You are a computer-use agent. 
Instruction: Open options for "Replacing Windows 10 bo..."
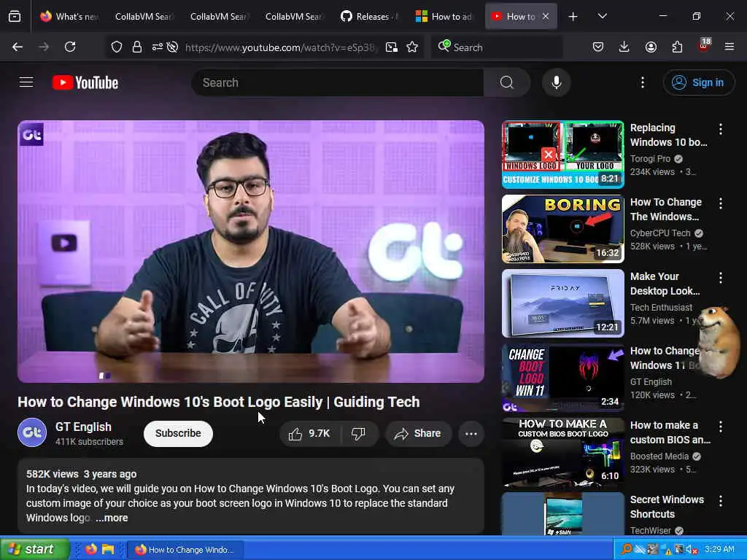[x=721, y=128]
